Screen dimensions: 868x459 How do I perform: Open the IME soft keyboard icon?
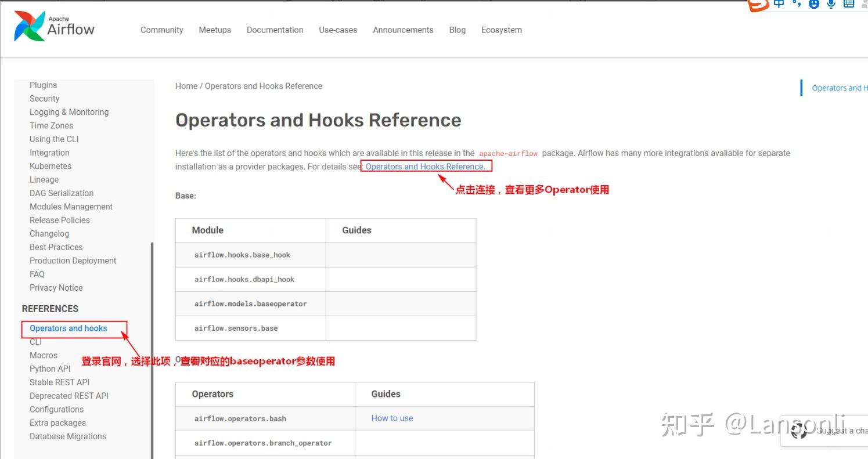pos(849,4)
